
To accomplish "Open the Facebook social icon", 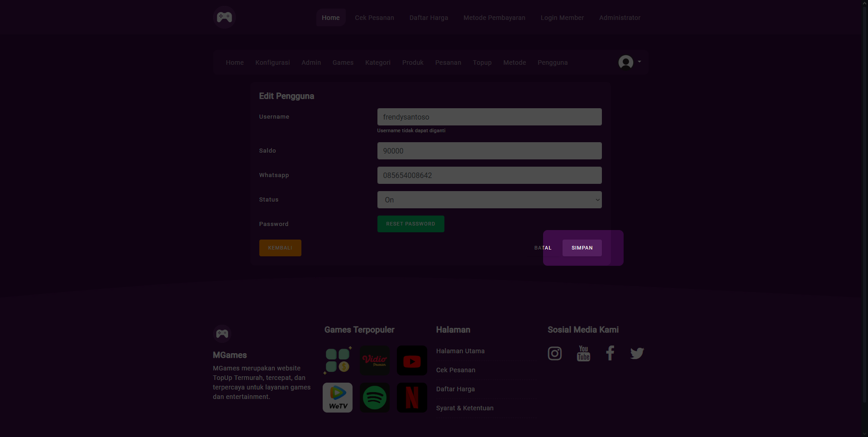I will click(x=610, y=353).
